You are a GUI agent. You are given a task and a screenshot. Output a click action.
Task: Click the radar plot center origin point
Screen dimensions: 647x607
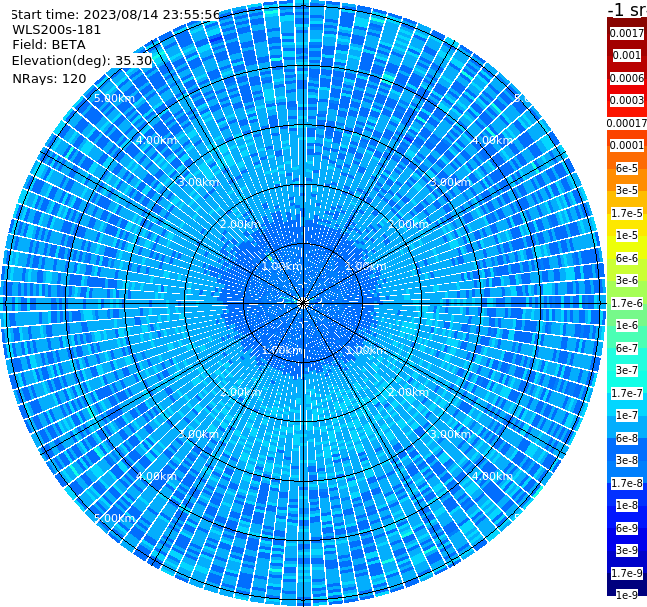pyautogui.click(x=303, y=303)
